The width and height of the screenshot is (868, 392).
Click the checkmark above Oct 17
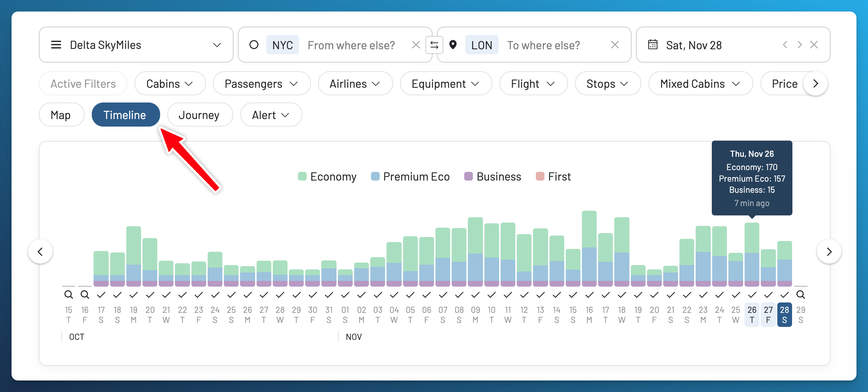[101, 295]
